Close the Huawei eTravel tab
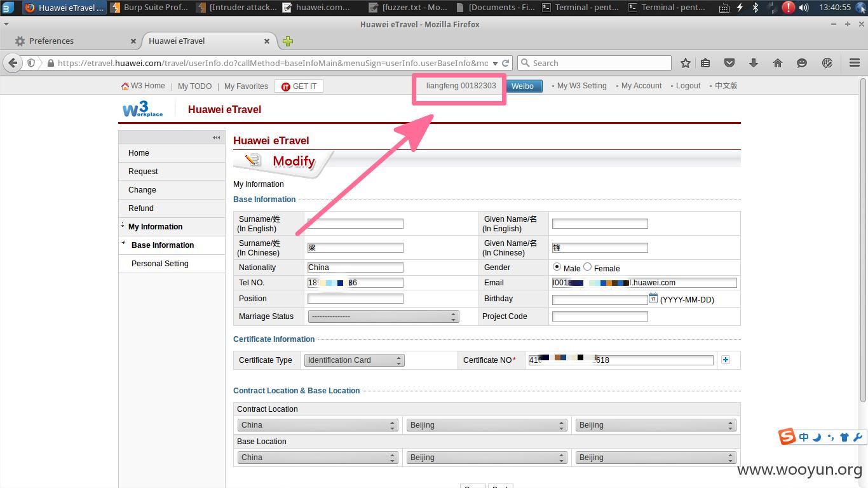Image resolution: width=868 pixels, height=488 pixels. pyautogui.click(x=267, y=41)
